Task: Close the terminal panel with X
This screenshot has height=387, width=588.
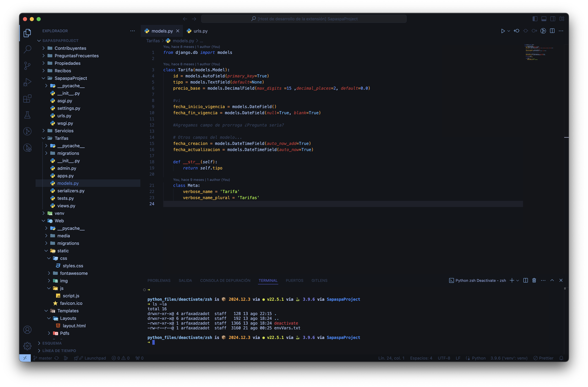Action: point(561,281)
